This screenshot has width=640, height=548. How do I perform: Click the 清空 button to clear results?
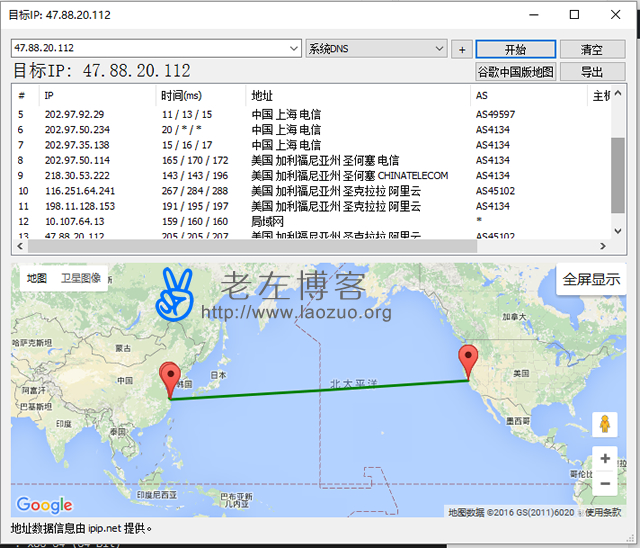pyautogui.click(x=592, y=49)
